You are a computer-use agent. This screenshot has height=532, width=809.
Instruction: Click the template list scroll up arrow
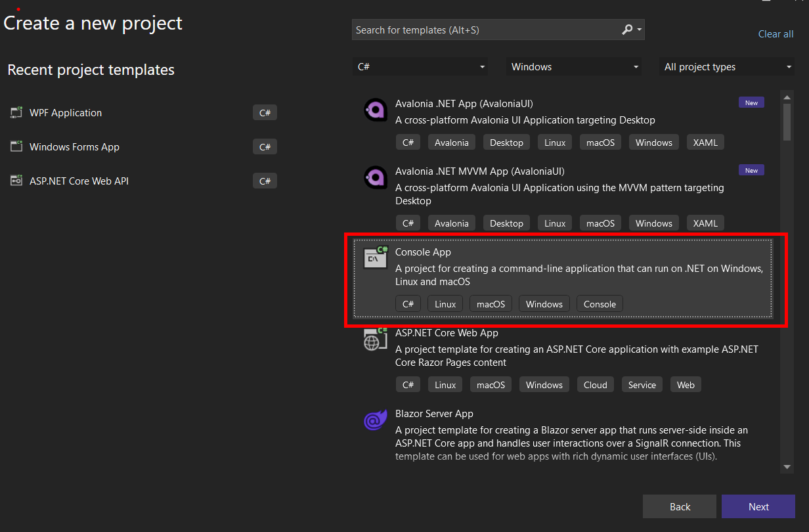pyautogui.click(x=787, y=97)
